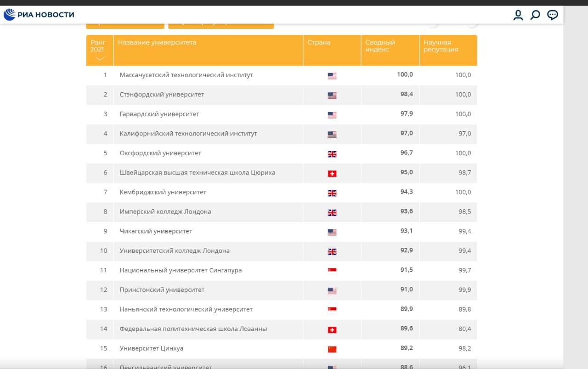Open the chat bubble icon

(x=553, y=15)
